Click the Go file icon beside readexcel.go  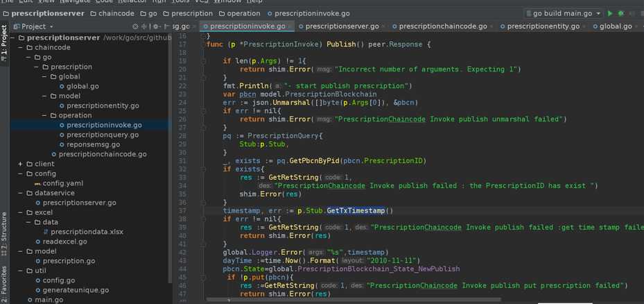click(38, 242)
